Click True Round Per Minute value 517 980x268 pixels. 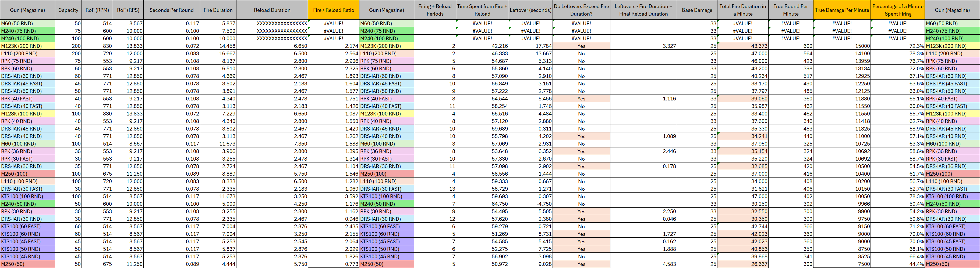(791, 76)
